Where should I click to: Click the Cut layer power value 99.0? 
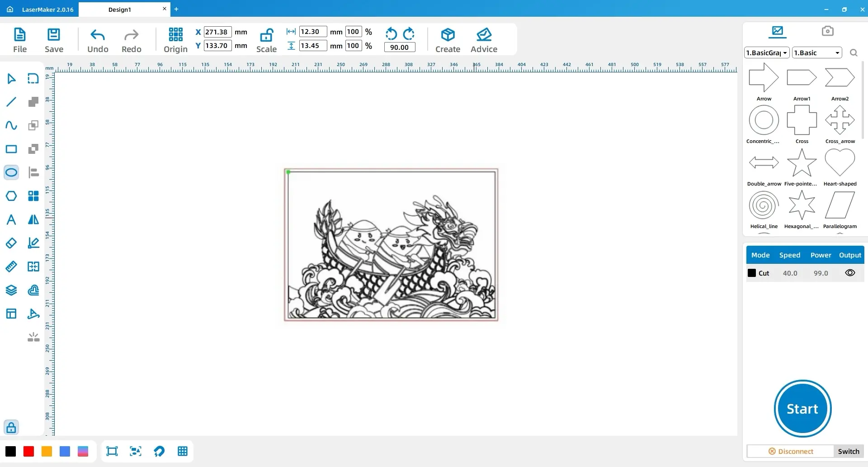821,273
